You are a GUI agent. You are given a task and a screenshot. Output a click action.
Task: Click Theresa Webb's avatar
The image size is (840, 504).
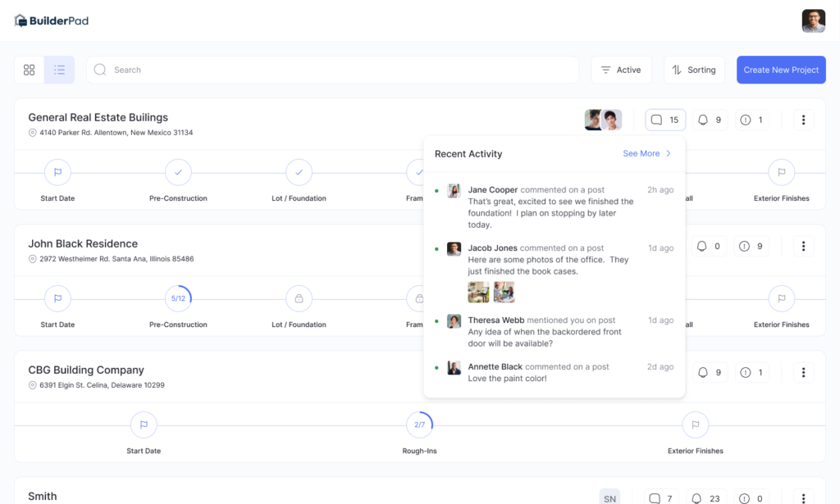[454, 321]
